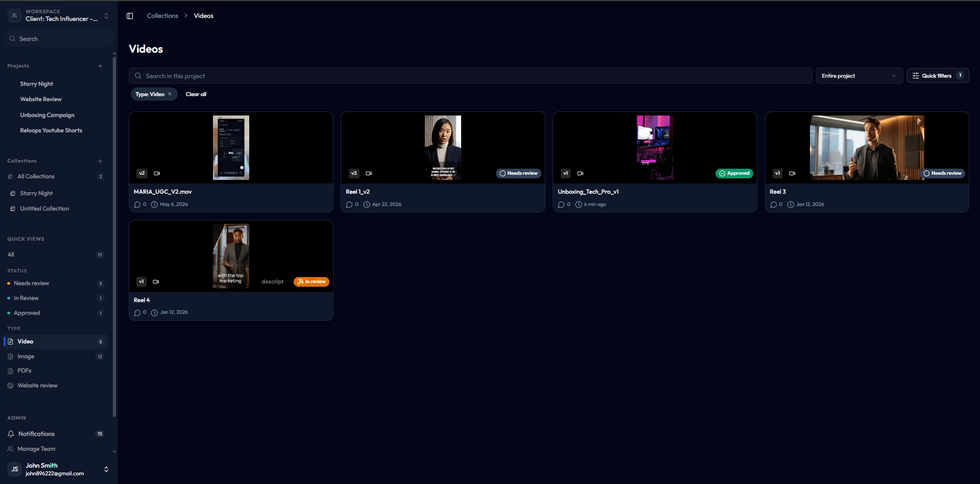The image size is (980, 484).
Task: Click v1 version badge on Reel 3
Action: (x=777, y=173)
